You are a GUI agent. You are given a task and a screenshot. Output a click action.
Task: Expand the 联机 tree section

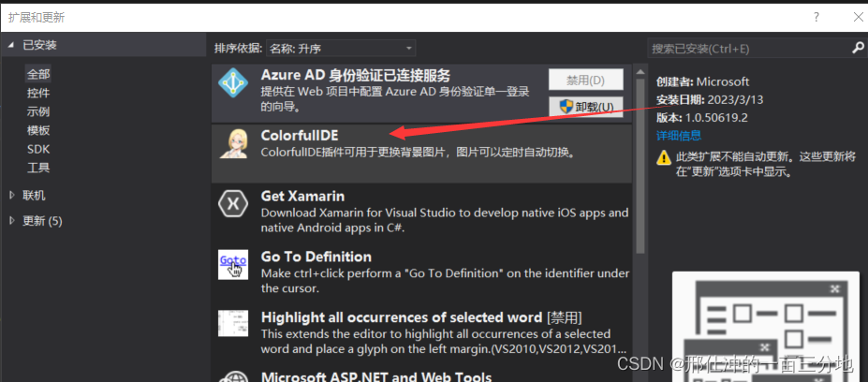[x=11, y=196]
